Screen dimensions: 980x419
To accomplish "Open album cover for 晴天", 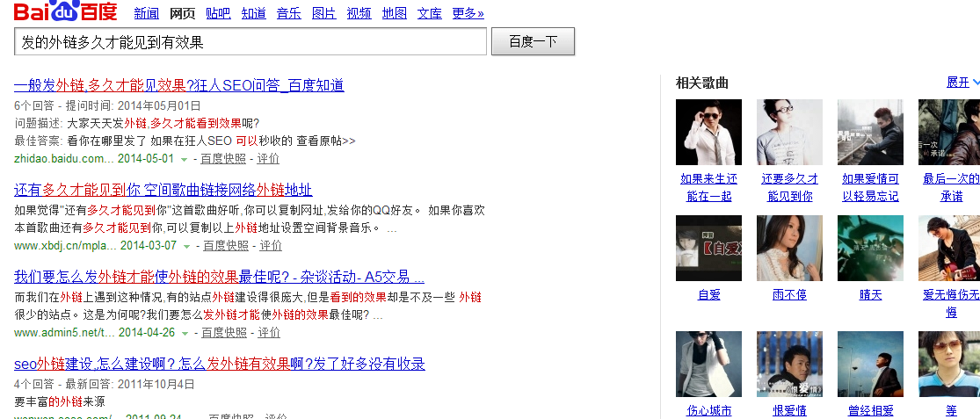I will coord(870,248).
